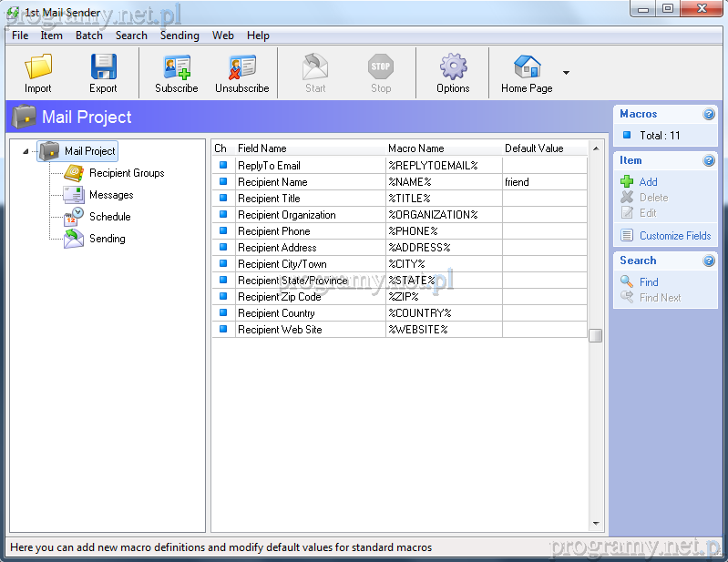Click the Customize Fields link
This screenshot has width=728, height=562.
[674, 236]
